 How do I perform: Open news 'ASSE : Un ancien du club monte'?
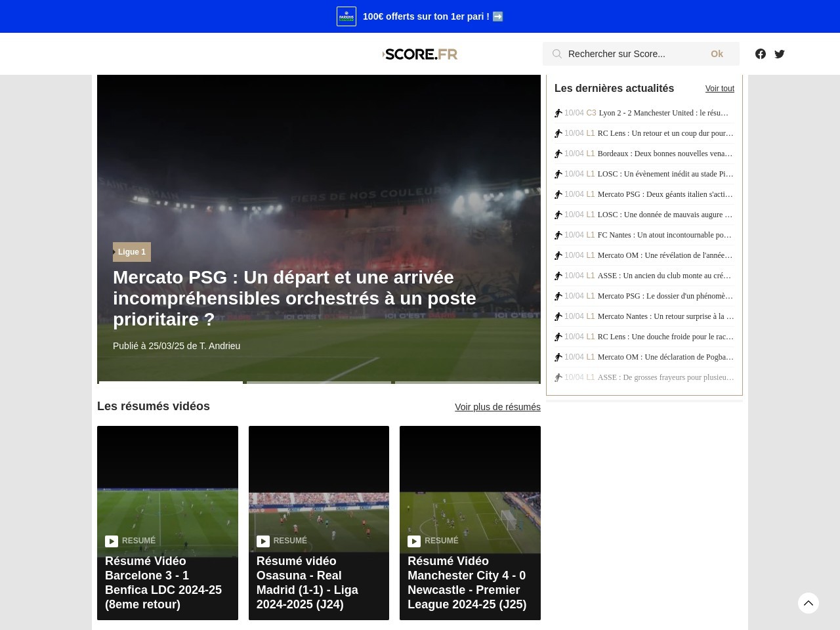pos(665,276)
